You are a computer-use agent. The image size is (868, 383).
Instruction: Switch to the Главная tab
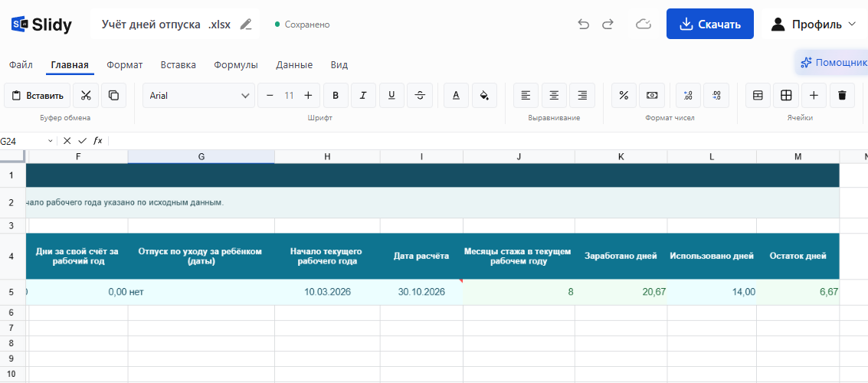click(70, 65)
